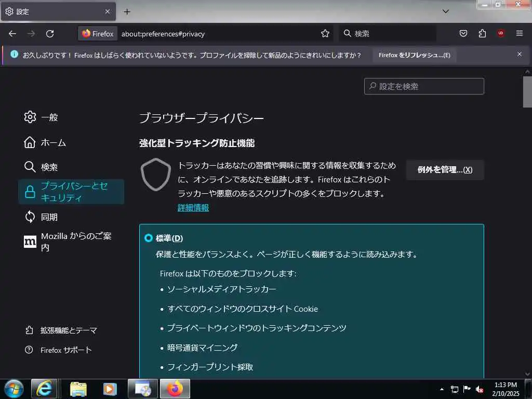This screenshot has width=532, height=399.
Task: Open the installer disc taskbar item
Action: click(x=143, y=389)
